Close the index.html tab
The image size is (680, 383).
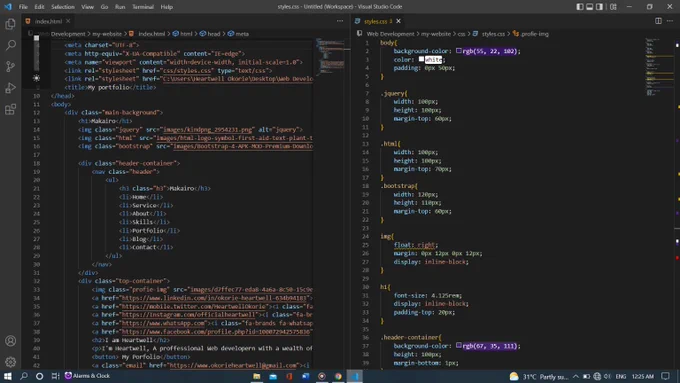68,21
